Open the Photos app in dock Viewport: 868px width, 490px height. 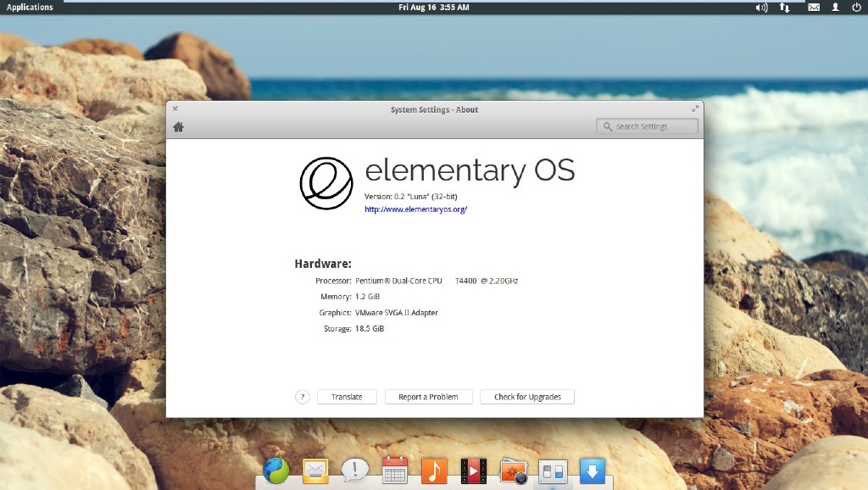(513, 471)
